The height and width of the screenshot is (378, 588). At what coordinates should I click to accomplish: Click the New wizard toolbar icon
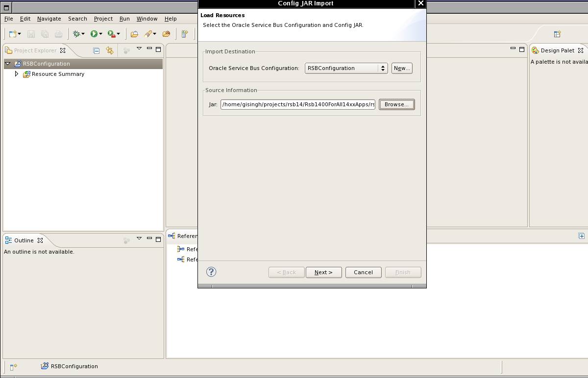(13, 34)
